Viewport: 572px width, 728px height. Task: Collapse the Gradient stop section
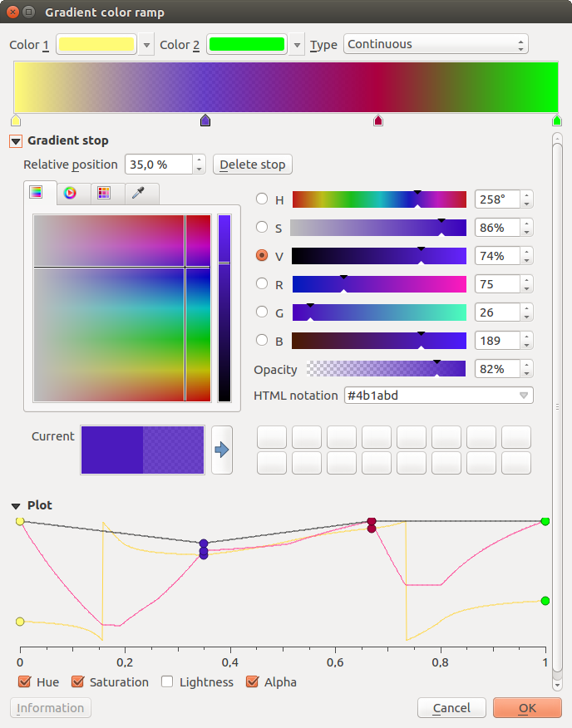pyautogui.click(x=16, y=141)
